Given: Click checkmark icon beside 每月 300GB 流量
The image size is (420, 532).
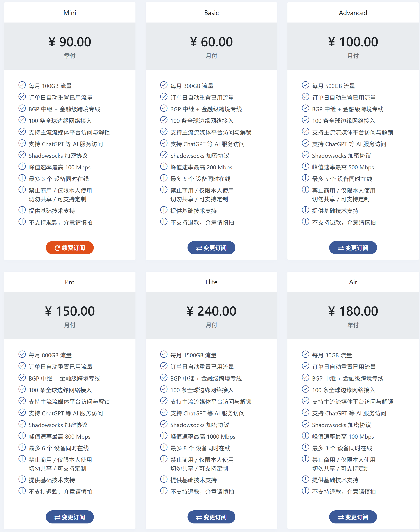Looking at the screenshot, I should pos(164,85).
